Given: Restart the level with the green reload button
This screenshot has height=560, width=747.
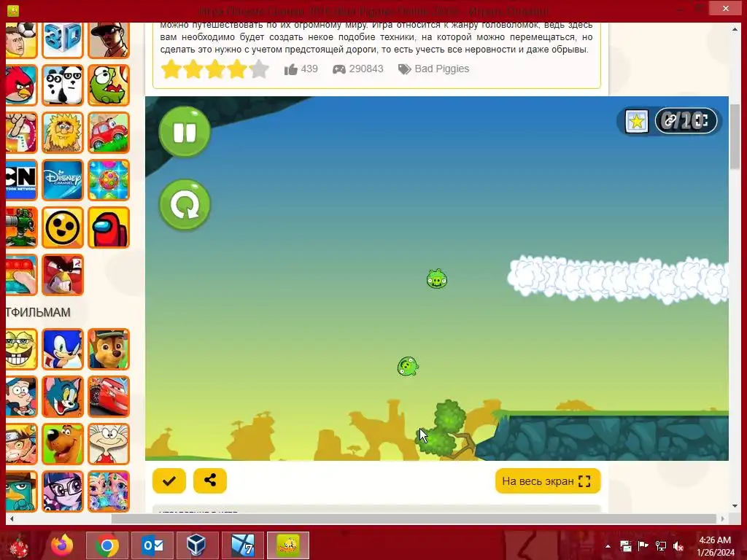Looking at the screenshot, I should (x=185, y=205).
